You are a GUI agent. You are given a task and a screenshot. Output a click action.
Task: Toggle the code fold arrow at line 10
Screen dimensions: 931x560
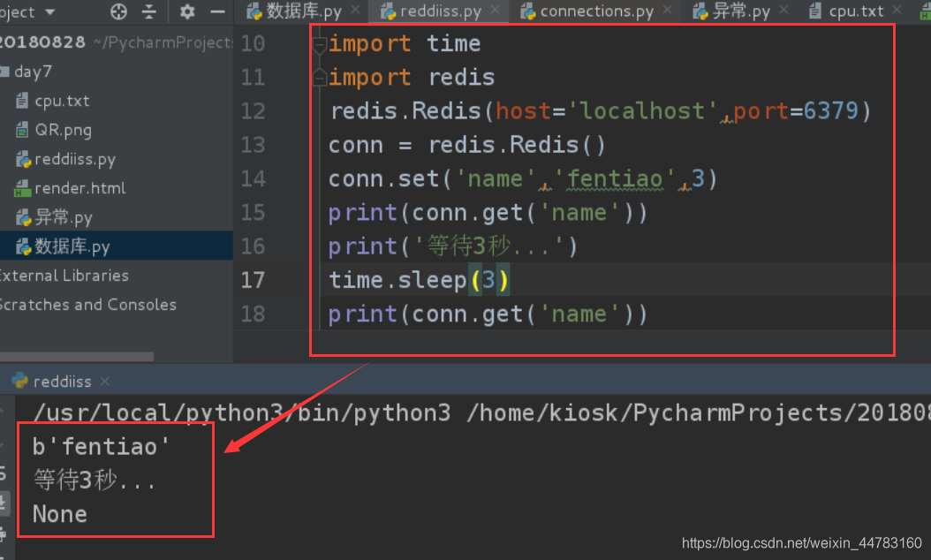click(x=320, y=42)
